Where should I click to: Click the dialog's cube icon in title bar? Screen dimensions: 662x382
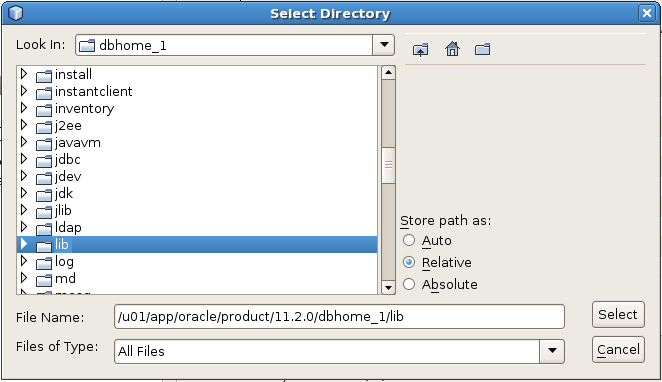[x=16, y=13]
